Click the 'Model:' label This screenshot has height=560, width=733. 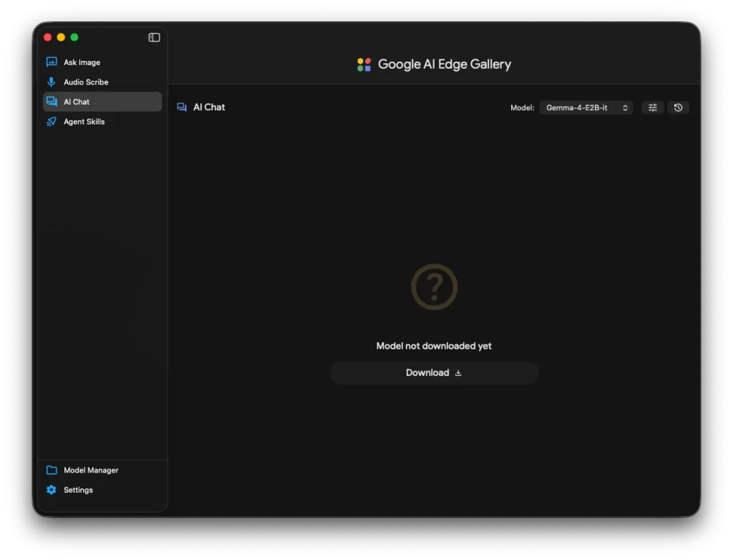tap(522, 107)
